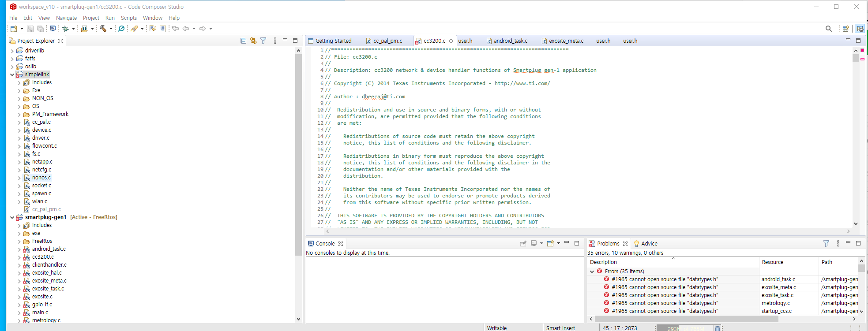Open the Navigate menu
The width and height of the screenshot is (868, 331).
66,18
